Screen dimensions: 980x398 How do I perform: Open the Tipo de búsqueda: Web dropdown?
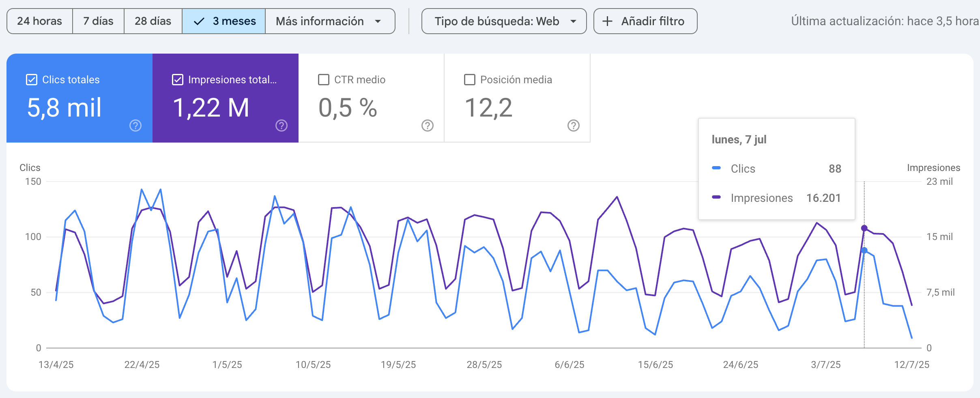pos(504,21)
